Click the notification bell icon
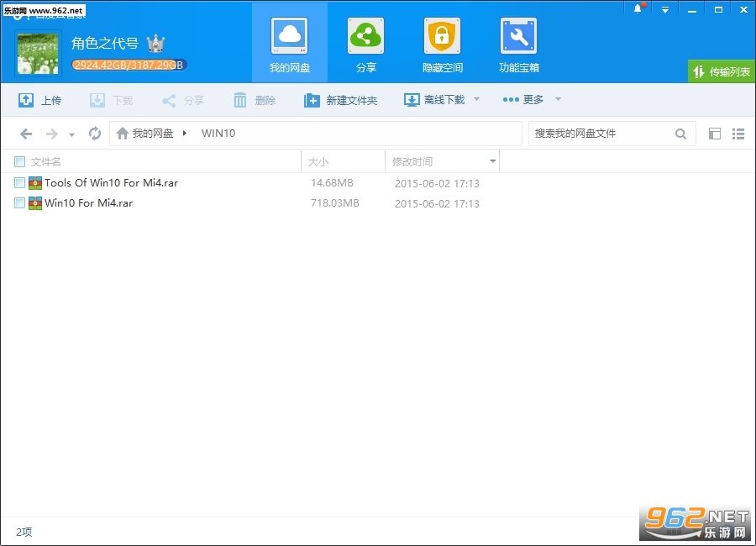Image resolution: width=756 pixels, height=546 pixels. coord(638,9)
